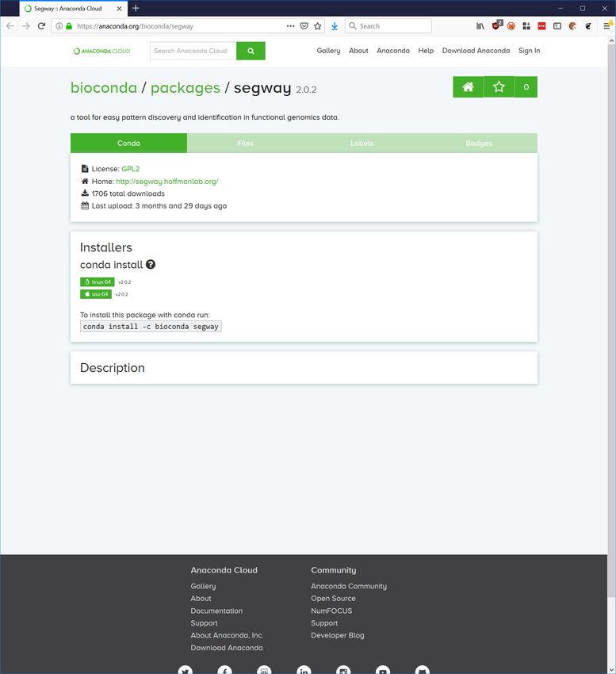Open footer Open Source link

pyautogui.click(x=333, y=599)
